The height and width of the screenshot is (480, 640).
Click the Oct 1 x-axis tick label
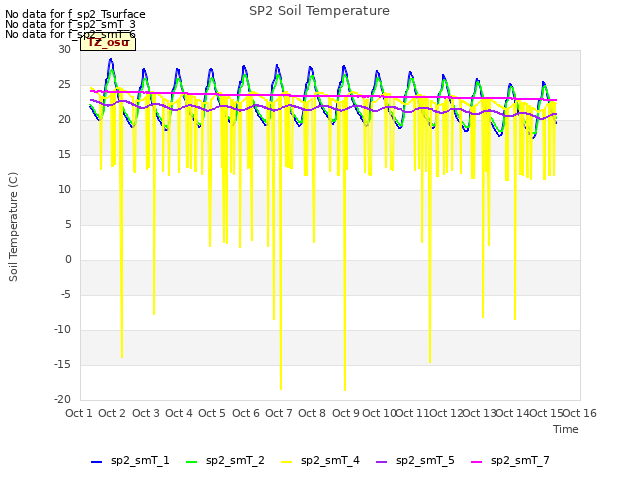(x=79, y=413)
